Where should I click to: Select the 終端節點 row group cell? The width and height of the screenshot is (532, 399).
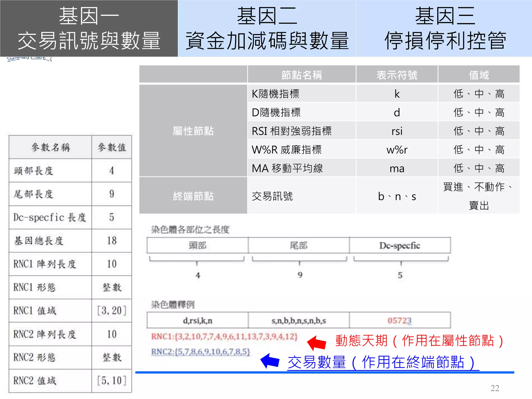pos(193,196)
